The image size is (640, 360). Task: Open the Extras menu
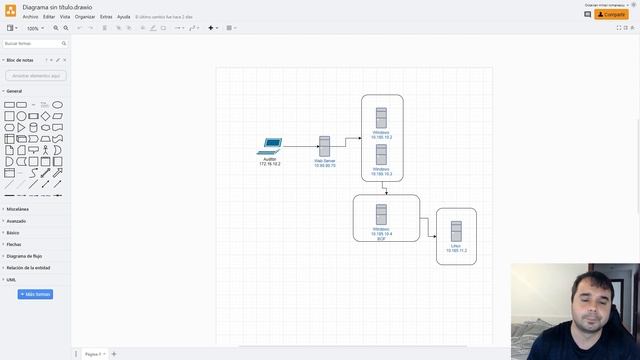[106, 17]
